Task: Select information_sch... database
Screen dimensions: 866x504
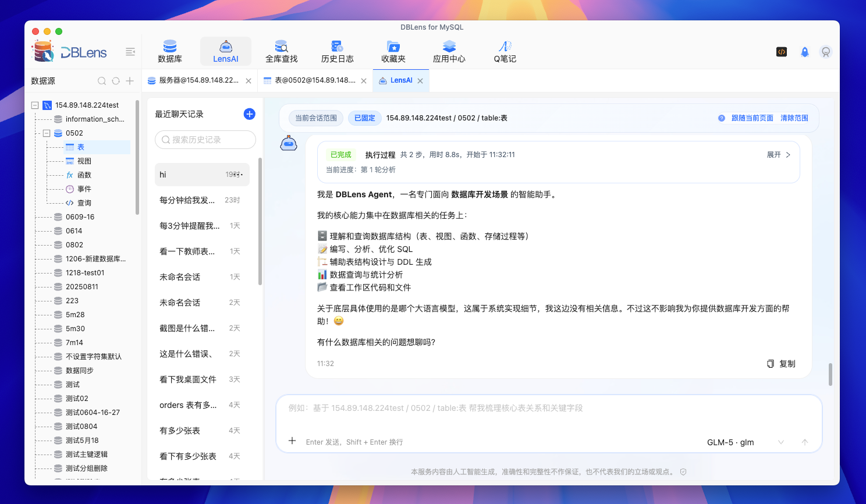Action: point(95,119)
